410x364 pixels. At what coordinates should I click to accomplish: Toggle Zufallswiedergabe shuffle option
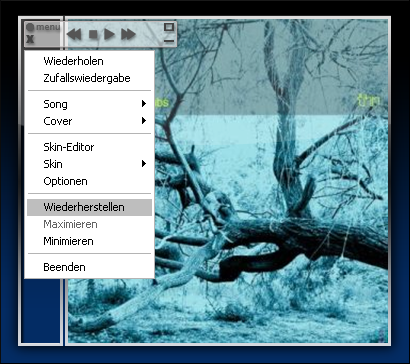tap(89, 78)
